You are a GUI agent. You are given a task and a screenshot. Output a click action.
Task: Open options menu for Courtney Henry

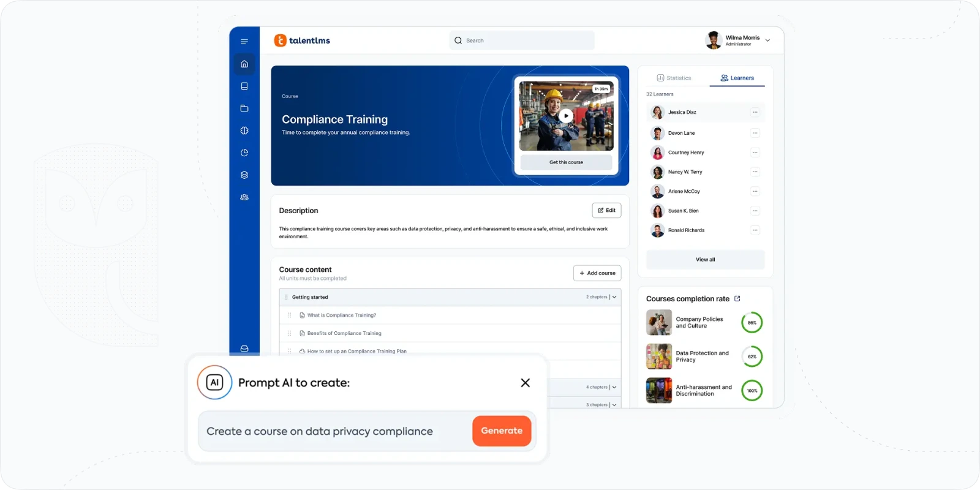point(755,153)
